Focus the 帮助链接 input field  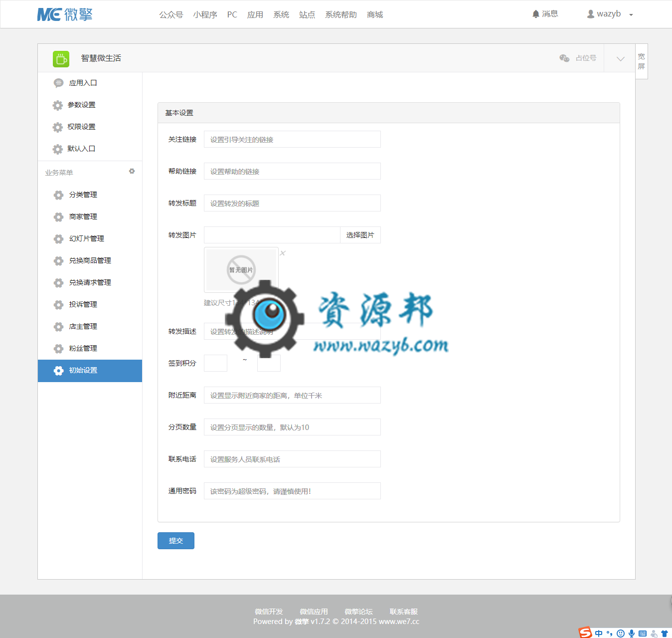click(292, 171)
